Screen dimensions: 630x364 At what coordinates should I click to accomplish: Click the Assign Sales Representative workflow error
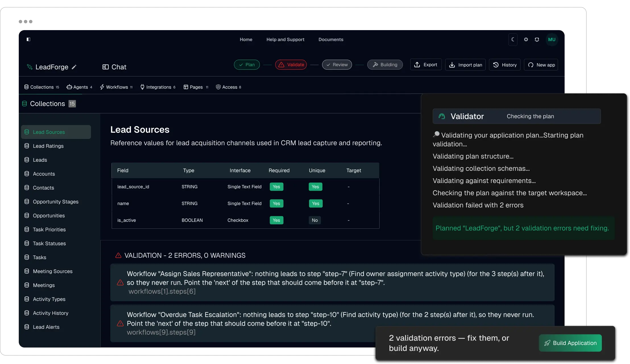click(x=332, y=282)
